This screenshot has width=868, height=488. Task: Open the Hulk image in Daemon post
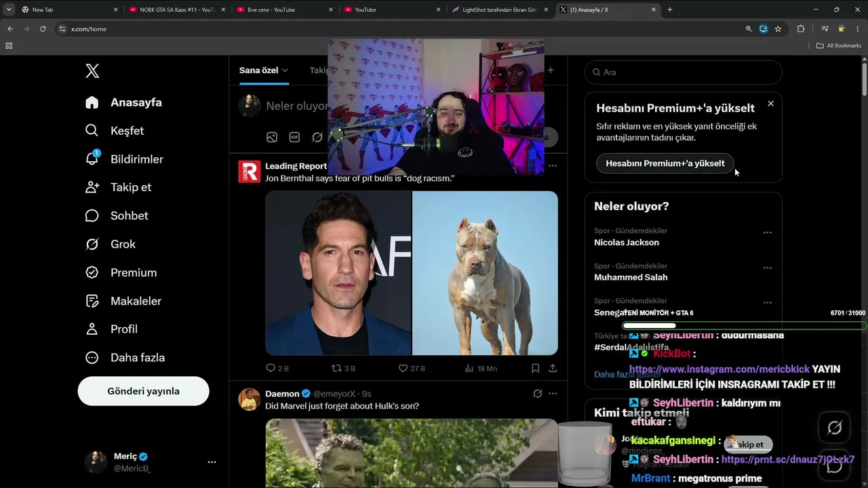pos(412,453)
